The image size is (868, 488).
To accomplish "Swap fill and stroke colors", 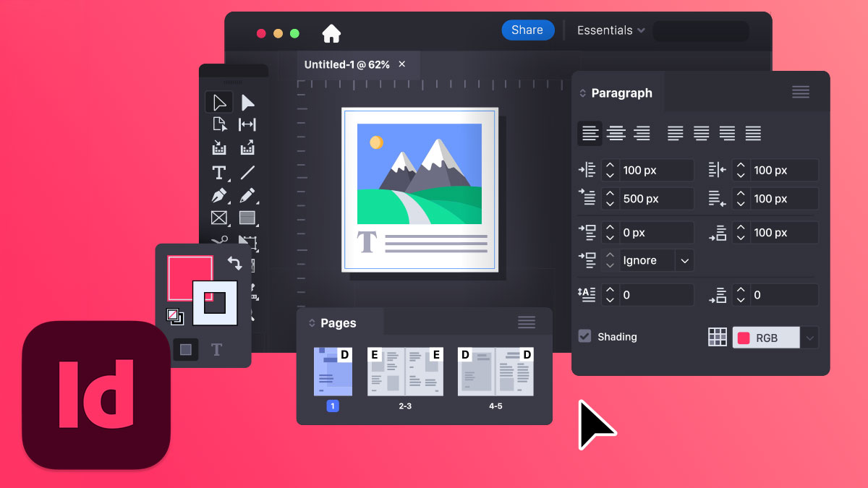I will (x=234, y=263).
